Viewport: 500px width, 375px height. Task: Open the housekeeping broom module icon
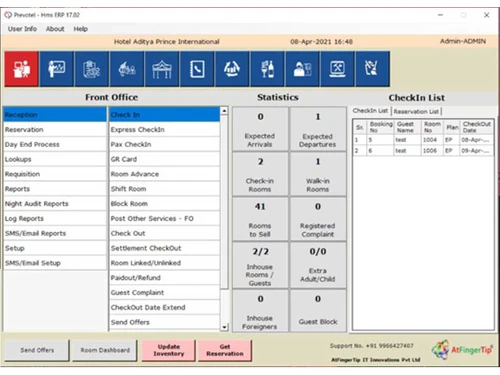click(372, 69)
